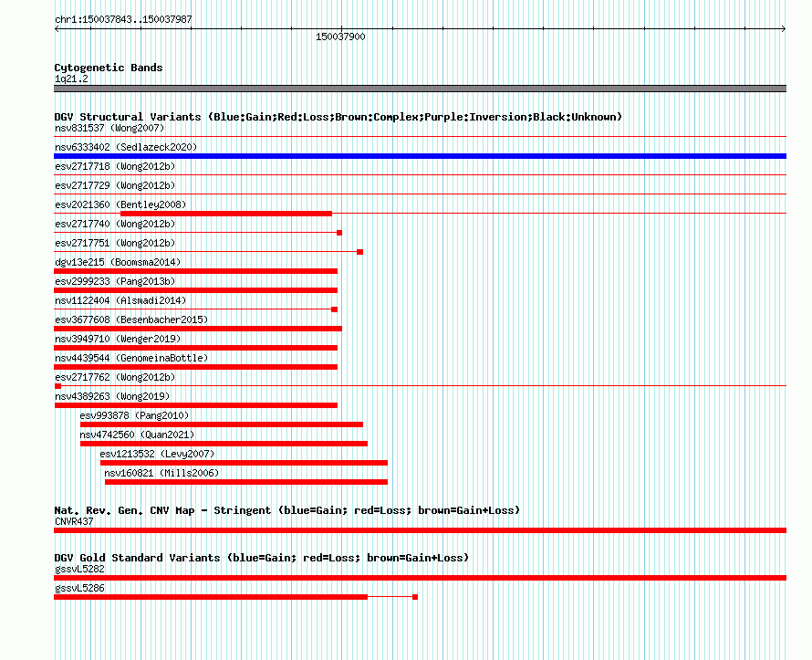Viewport: 812px width, 660px height.
Task: Click the nsv831537 (Wong2007) variant label
Action: coord(109,128)
